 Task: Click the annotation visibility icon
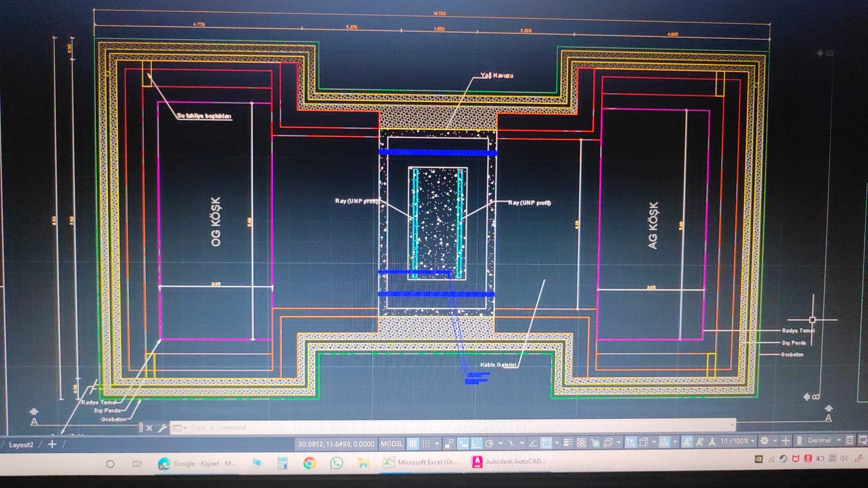687,441
